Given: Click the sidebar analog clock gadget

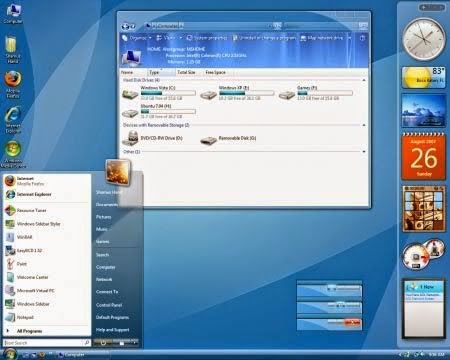Looking at the screenshot, I should (x=423, y=39).
